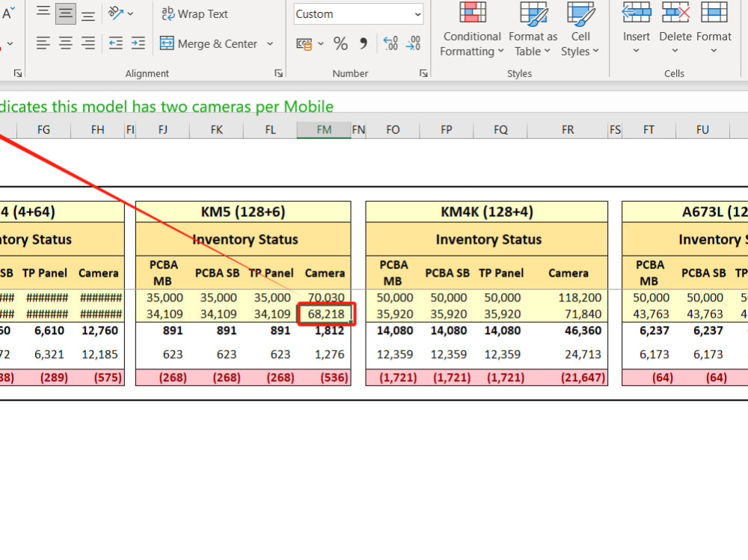Click KM5 Camera shortage cell (536)
Screen dimensions: 748x560
coord(325,378)
